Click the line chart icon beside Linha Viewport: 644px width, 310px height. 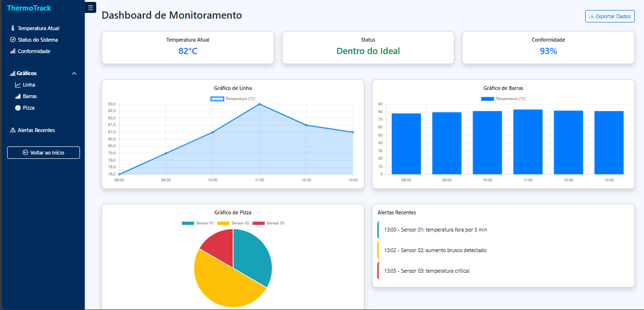pos(18,85)
